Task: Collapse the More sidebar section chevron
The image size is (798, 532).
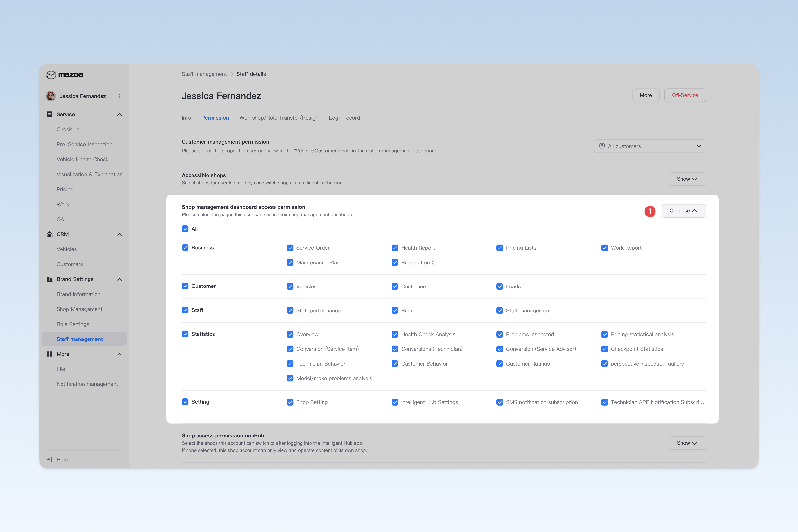Action: coord(119,354)
